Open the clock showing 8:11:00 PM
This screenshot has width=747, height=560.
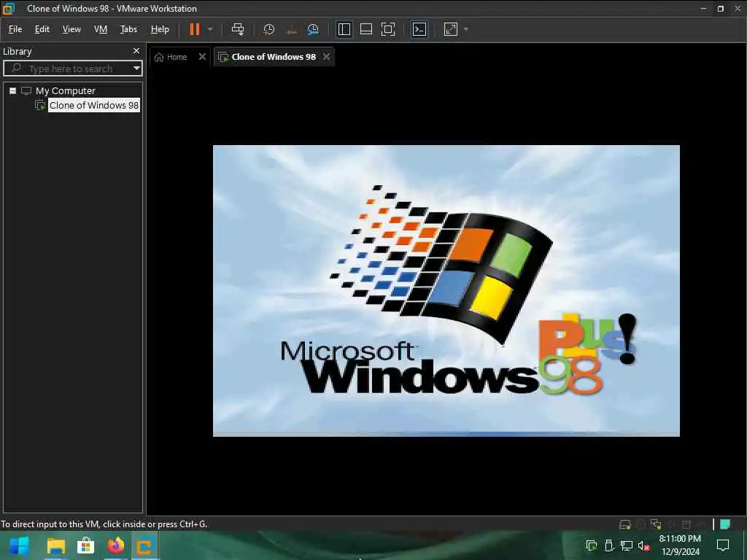click(680, 545)
